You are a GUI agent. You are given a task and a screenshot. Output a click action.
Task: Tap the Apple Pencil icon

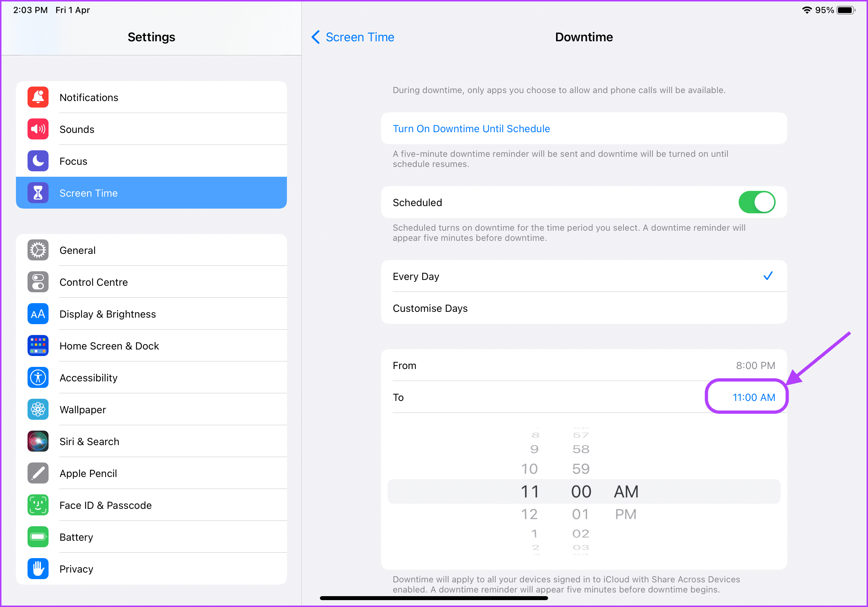(38, 473)
